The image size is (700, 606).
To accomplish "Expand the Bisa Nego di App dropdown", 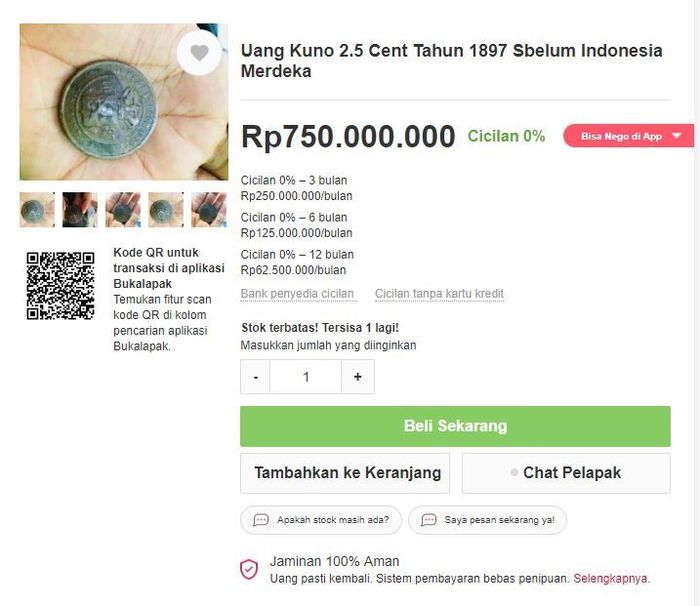I will 677,136.
